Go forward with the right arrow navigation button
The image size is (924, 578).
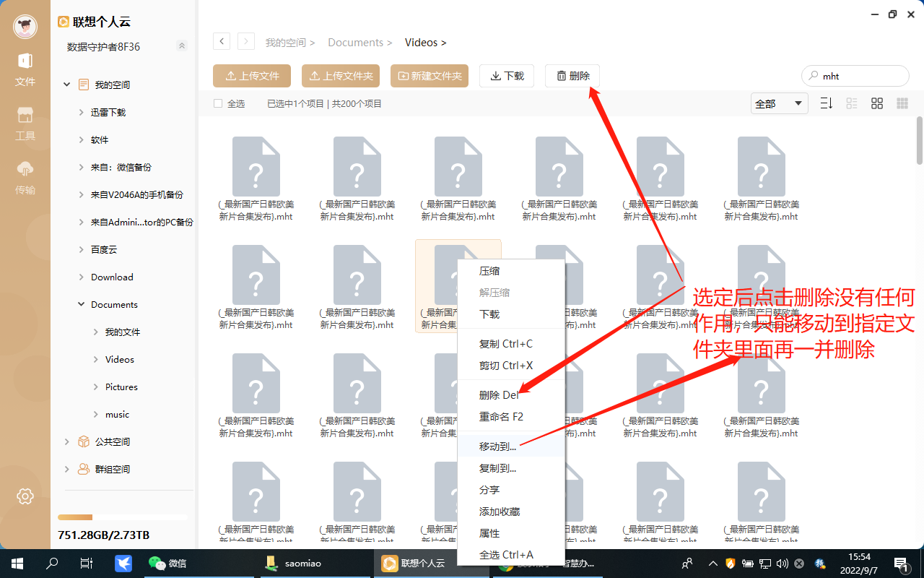246,41
